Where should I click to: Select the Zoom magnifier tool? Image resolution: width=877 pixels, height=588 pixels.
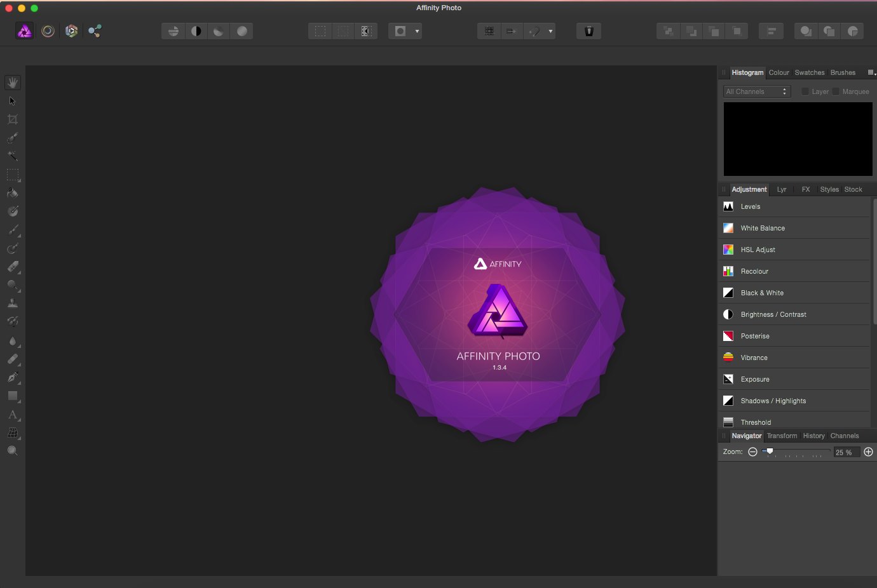(13, 451)
